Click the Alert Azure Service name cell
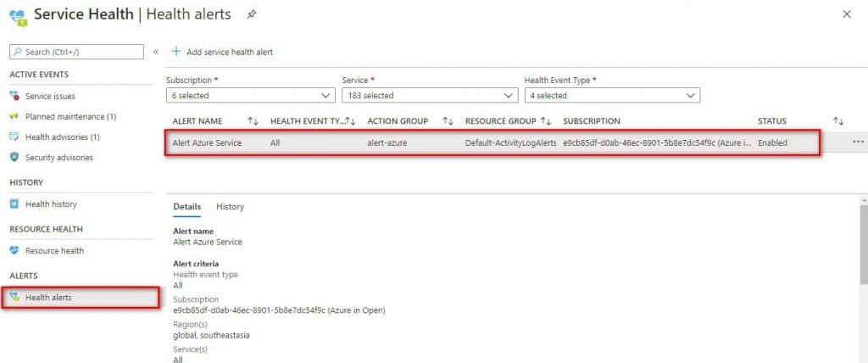This screenshot has width=868, height=363. coord(207,142)
